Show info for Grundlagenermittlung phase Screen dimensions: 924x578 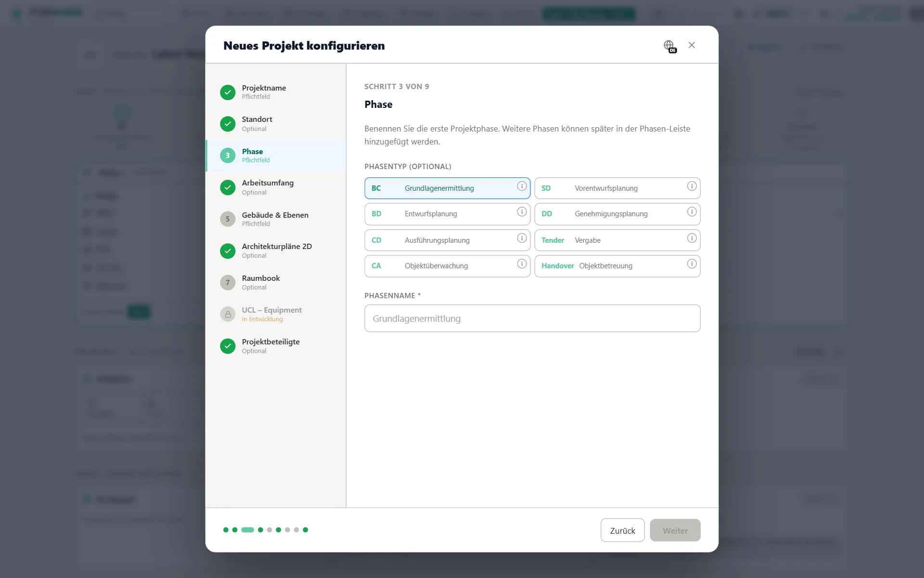click(522, 186)
